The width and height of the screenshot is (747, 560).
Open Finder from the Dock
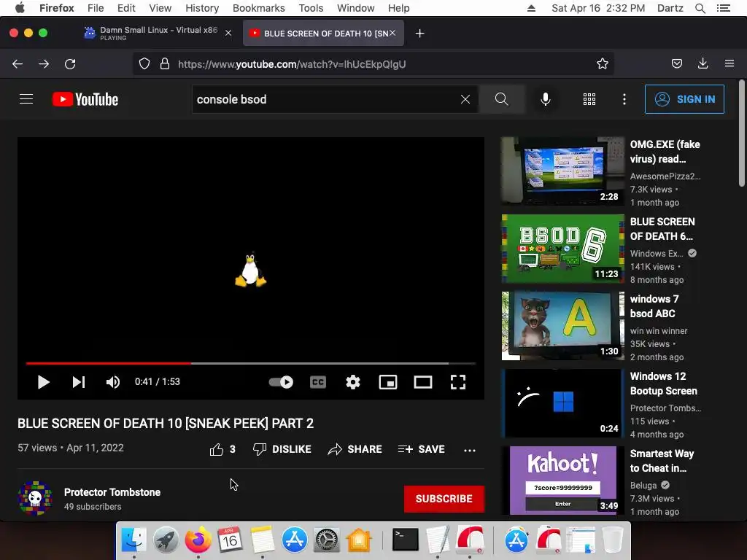(134, 540)
